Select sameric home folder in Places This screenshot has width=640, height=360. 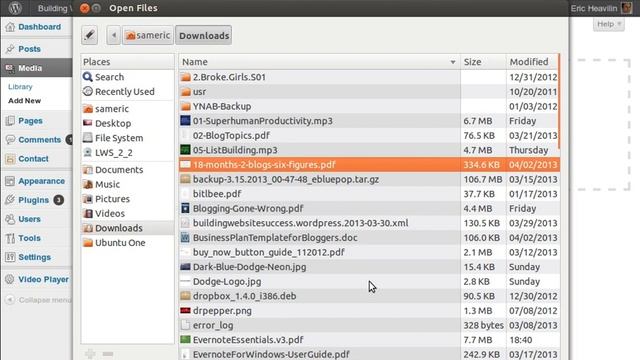pos(127,109)
